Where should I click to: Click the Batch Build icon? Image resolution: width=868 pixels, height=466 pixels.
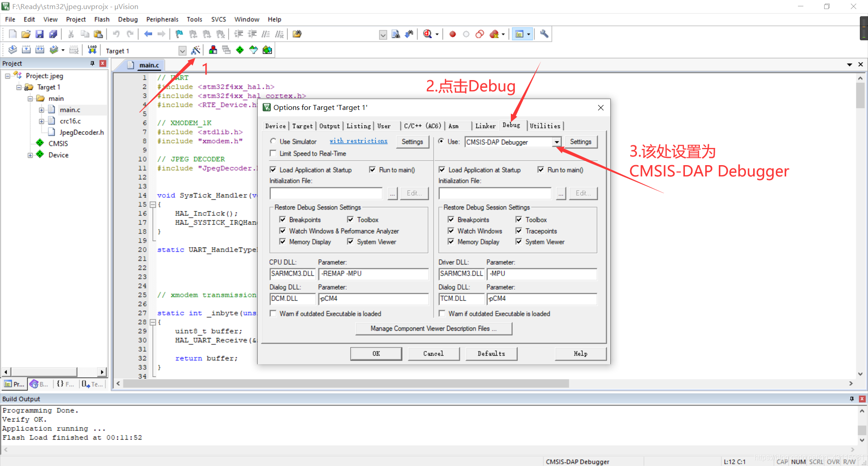coord(54,50)
